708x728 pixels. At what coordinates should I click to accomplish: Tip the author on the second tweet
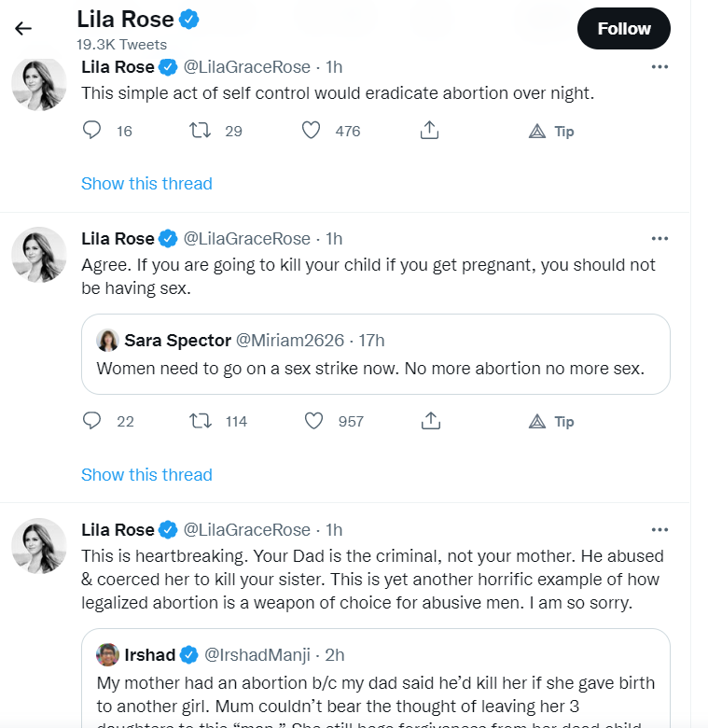tap(551, 422)
